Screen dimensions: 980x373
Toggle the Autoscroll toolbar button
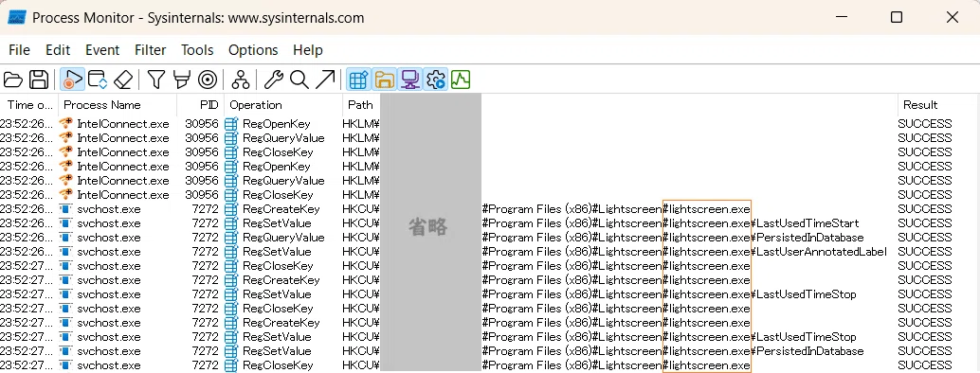pyautogui.click(x=98, y=80)
